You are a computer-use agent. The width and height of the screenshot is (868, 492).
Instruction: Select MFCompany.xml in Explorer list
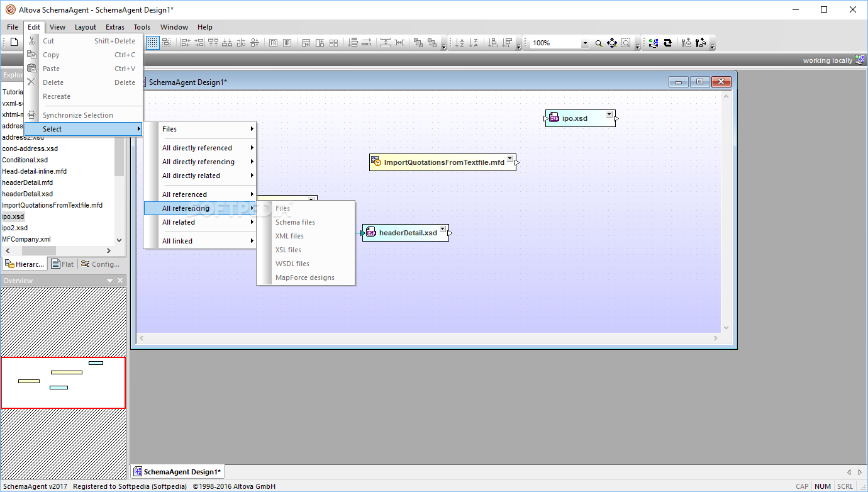tap(26, 239)
